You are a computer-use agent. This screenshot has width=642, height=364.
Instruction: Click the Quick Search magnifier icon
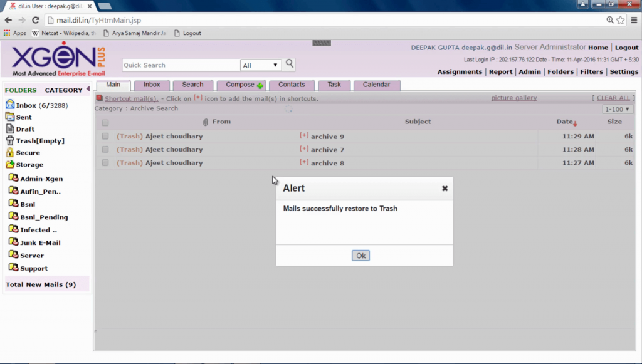[x=288, y=65]
